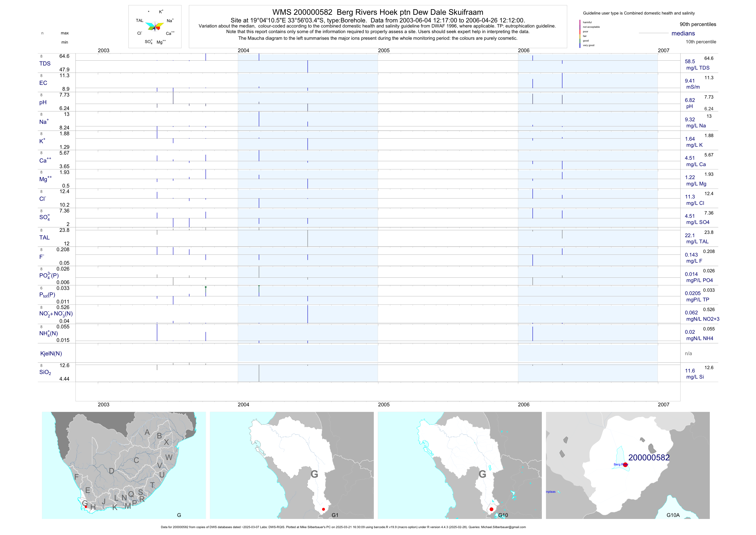This screenshot has width=756, height=535.
Task: Open the South Africa drainage regions map thumbnail
Action: pyautogui.click(x=124, y=465)
